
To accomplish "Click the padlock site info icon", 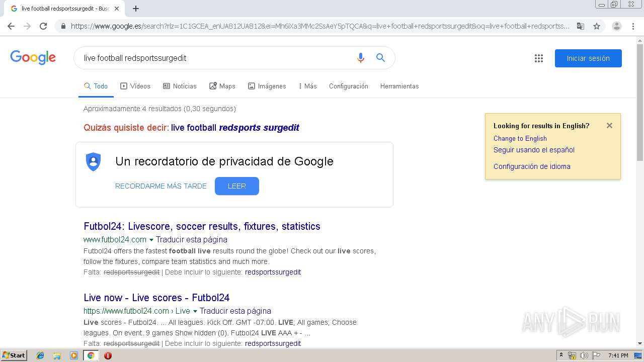I will [x=63, y=26].
